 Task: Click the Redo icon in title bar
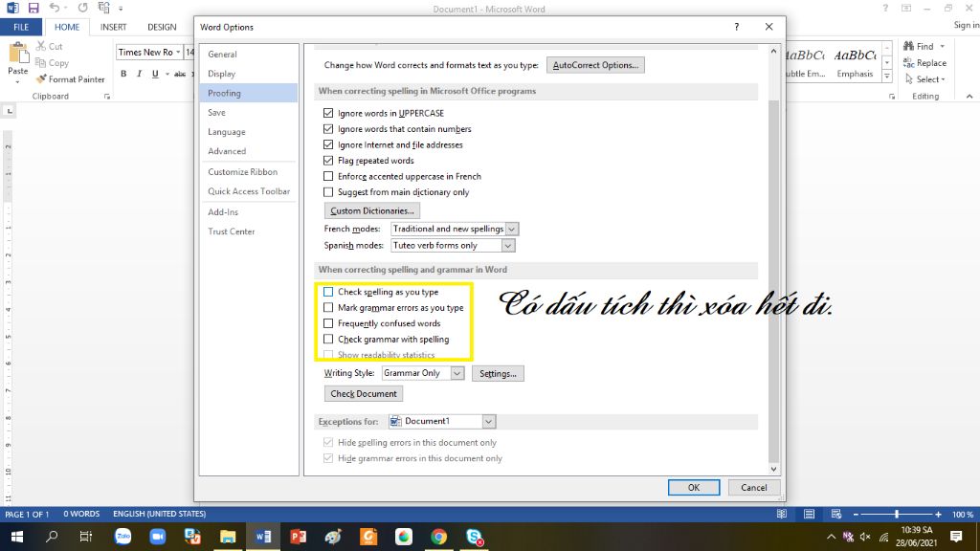(x=82, y=8)
